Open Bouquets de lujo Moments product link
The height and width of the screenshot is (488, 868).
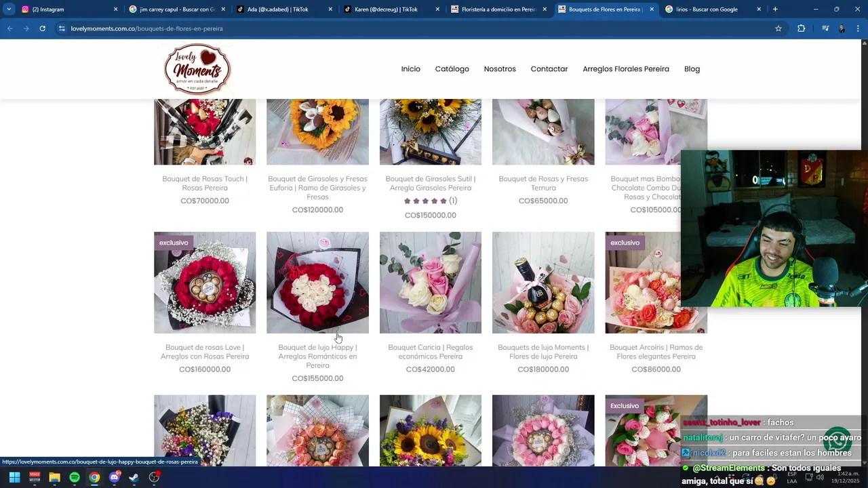tap(543, 352)
